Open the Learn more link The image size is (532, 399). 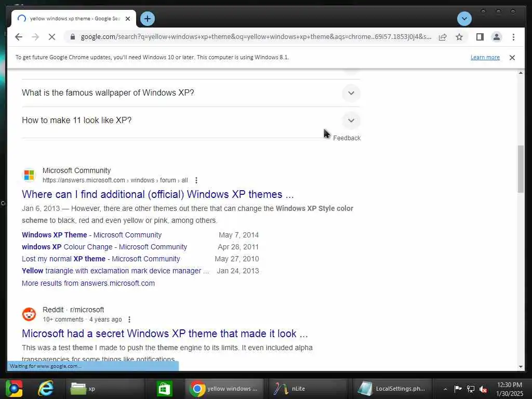[485, 57]
